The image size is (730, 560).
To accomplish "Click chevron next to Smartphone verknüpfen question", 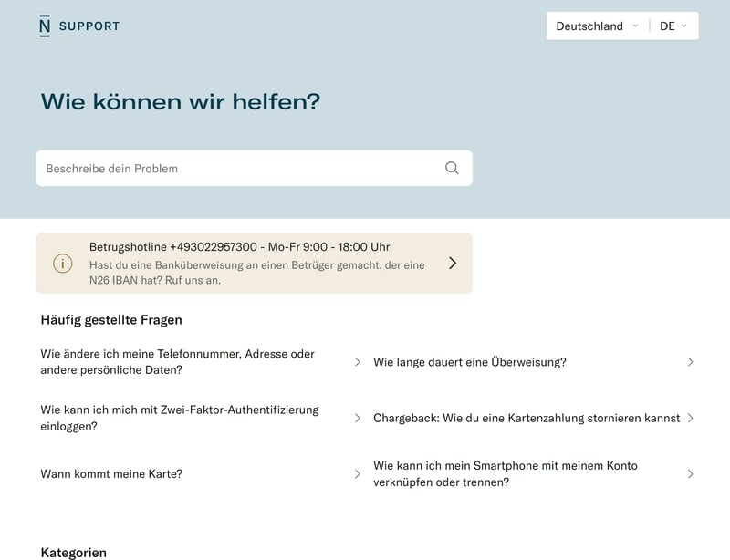I will pos(690,474).
